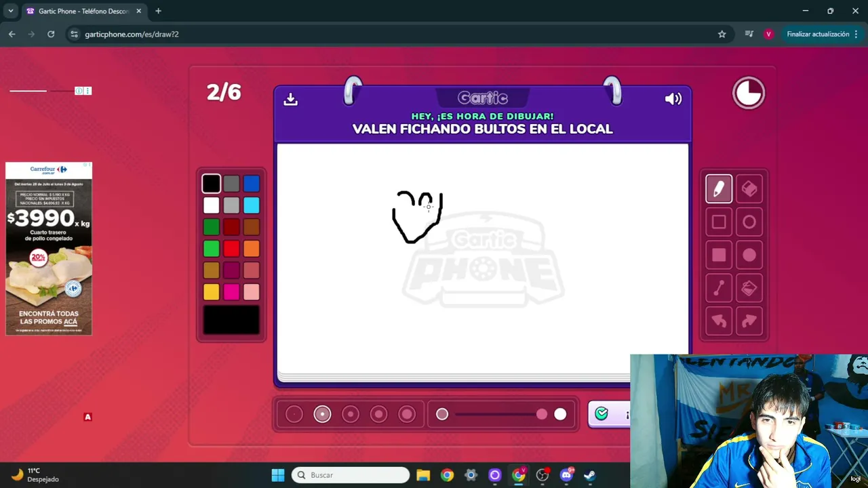Open OBS Studio from the taskbar
Viewport: 868px width, 488px height.
point(542,475)
